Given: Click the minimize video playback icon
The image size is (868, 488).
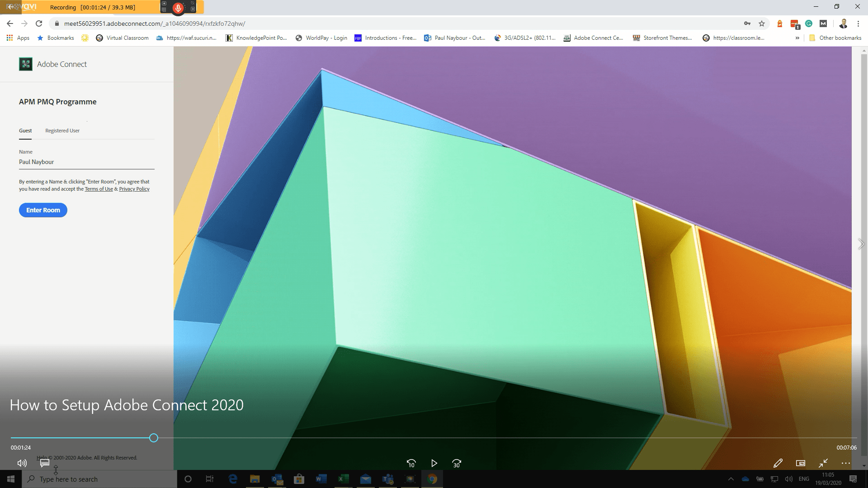Looking at the screenshot, I should 823,463.
